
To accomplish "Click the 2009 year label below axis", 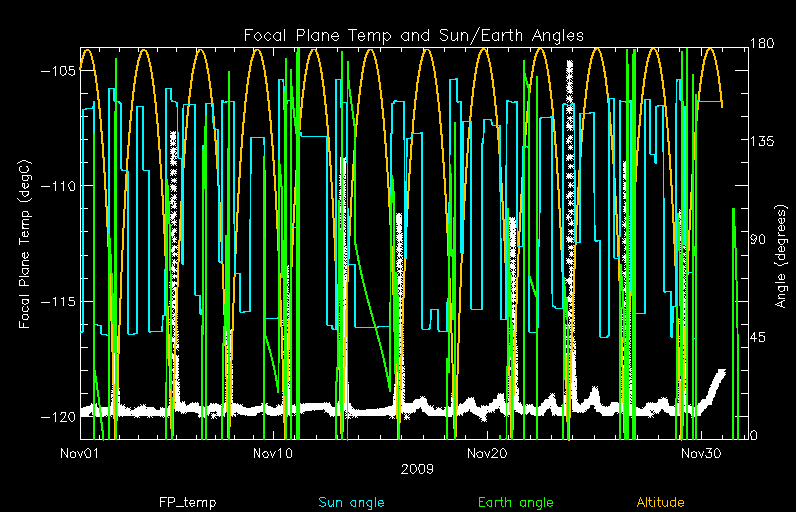I will click(415, 468).
